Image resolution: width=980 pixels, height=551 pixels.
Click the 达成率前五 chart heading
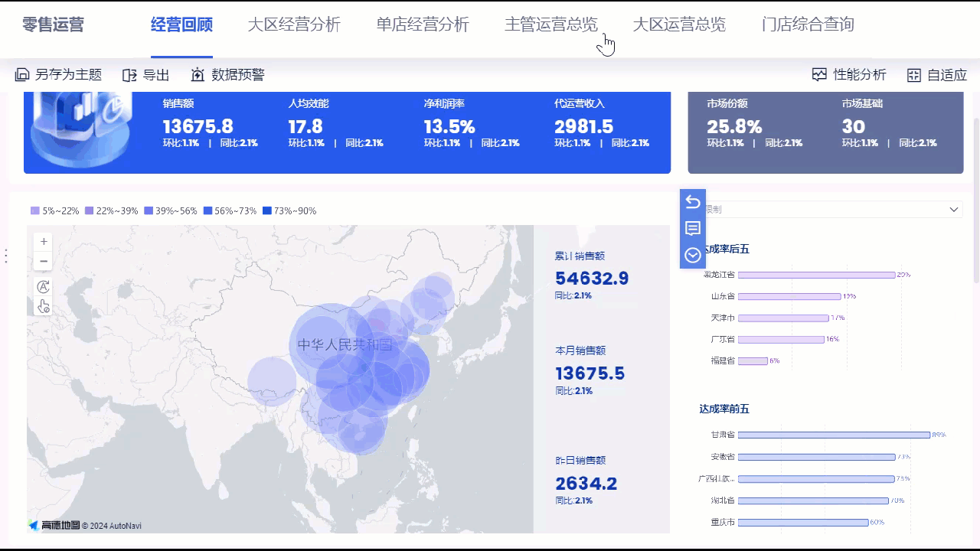724,409
